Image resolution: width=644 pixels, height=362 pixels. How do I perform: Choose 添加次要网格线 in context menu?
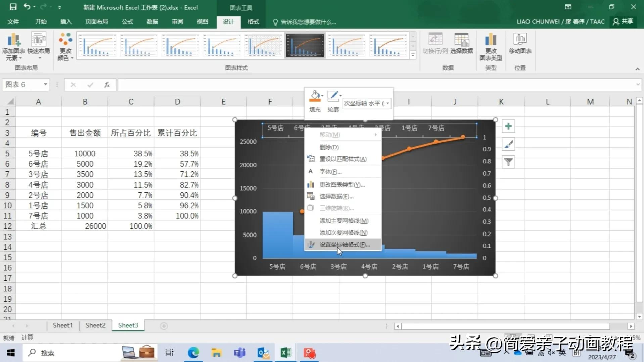[x=343, y=232]
